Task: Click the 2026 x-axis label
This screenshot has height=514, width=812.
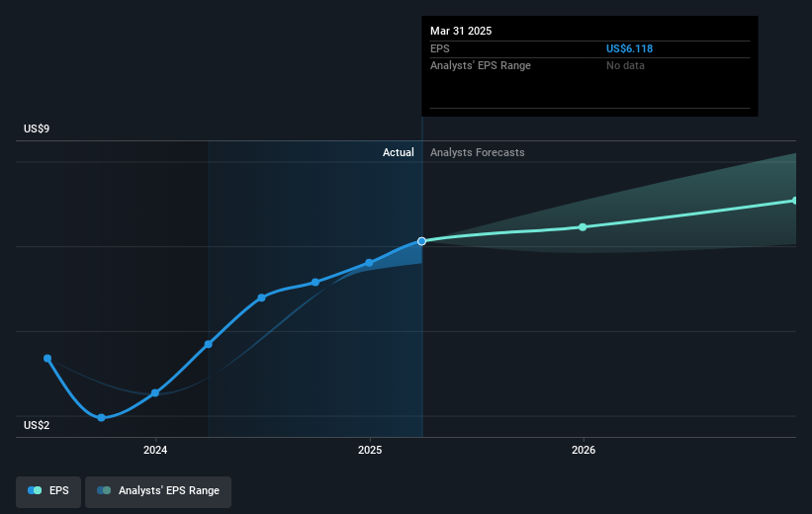Action: 584,450
